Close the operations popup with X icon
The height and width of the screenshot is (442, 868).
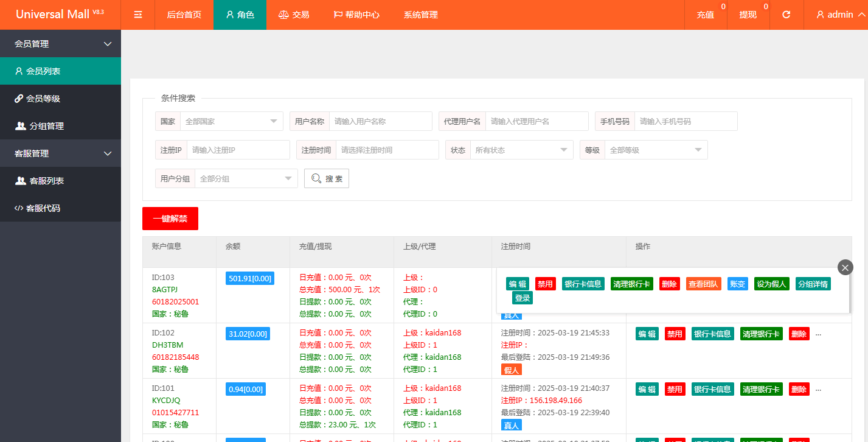tap(845, 267)
